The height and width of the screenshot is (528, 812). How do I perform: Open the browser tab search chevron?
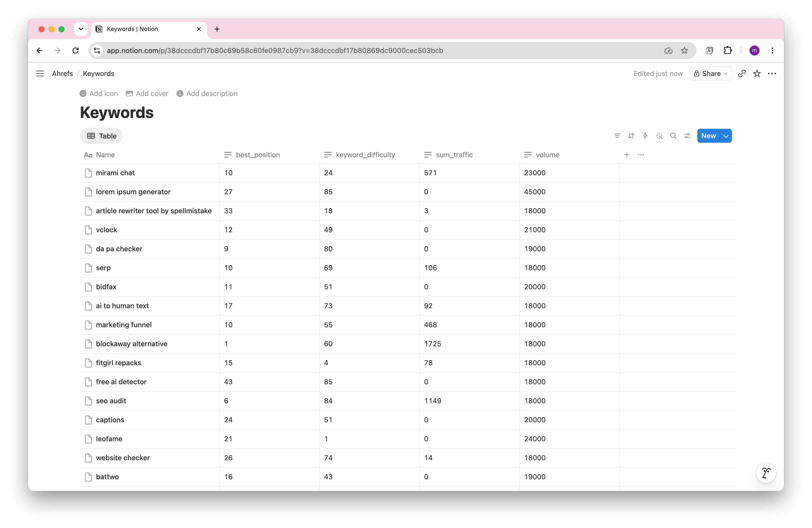(x=81, y=29)
